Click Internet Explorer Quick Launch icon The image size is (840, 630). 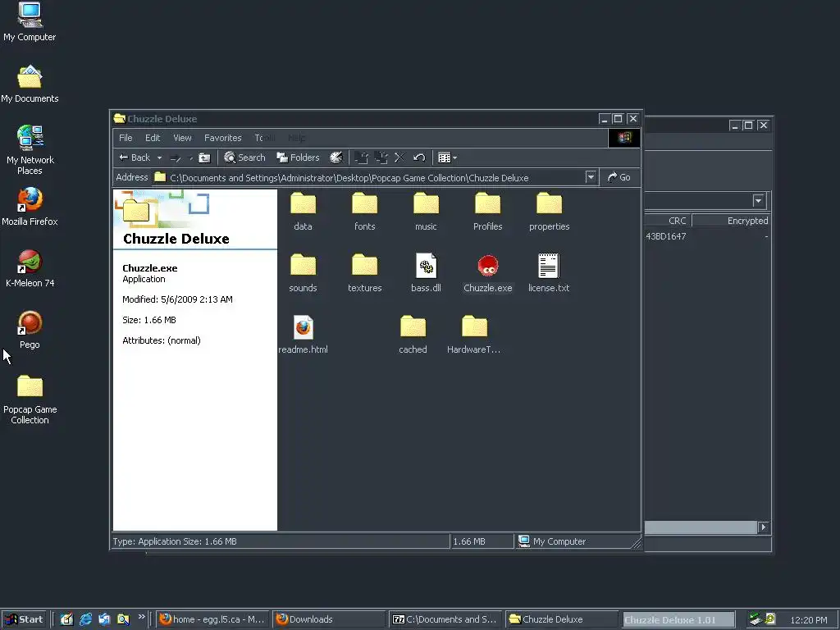click(85, 619)
